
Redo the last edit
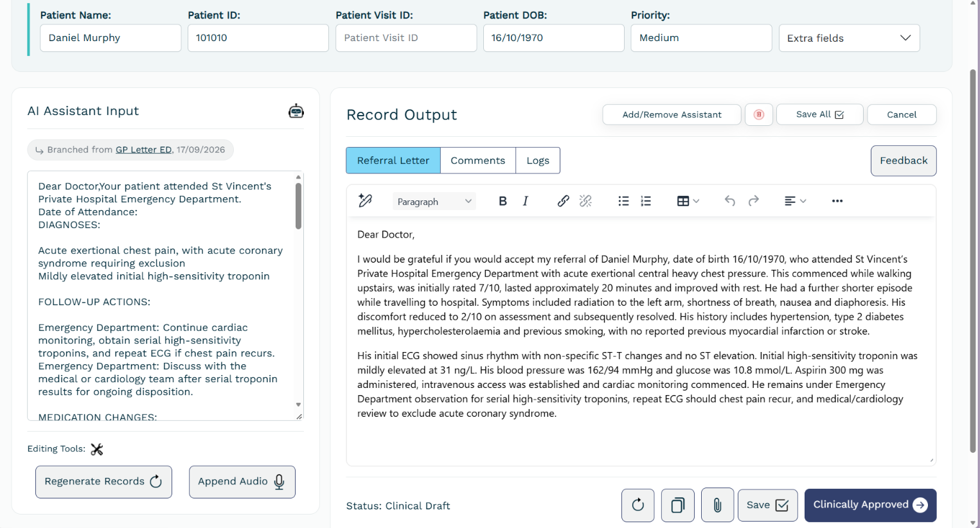(x=754, y=201)
